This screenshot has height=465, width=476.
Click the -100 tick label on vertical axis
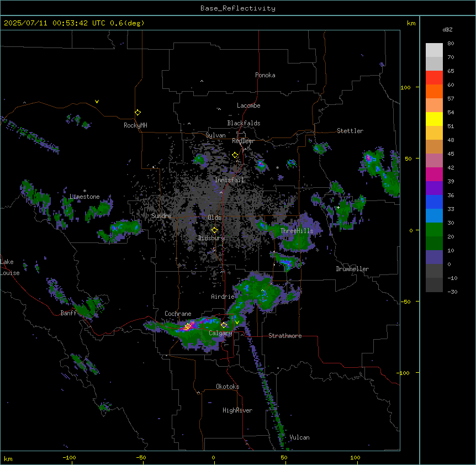coord(404,373)
